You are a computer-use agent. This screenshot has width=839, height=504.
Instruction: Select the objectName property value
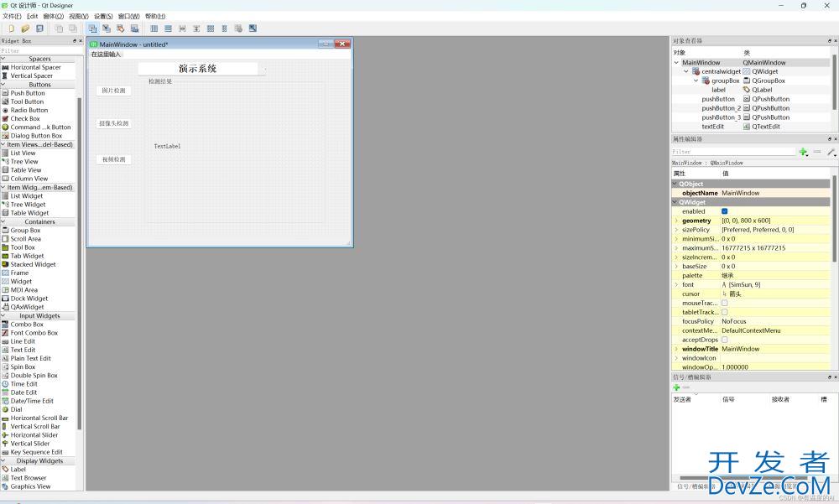[774, 193]
